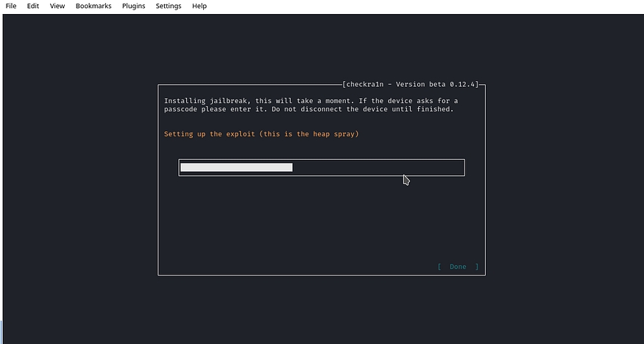This screenshot has height=344, width=644.
Task: Click the 'Setting up the exploit' status text
Action: click(x=261, y=134)
